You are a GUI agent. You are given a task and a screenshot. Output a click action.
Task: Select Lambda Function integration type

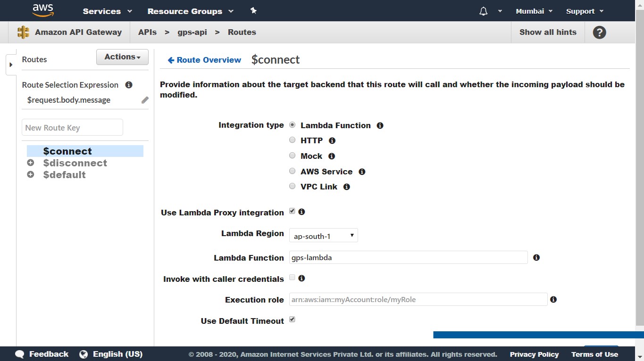292,125
